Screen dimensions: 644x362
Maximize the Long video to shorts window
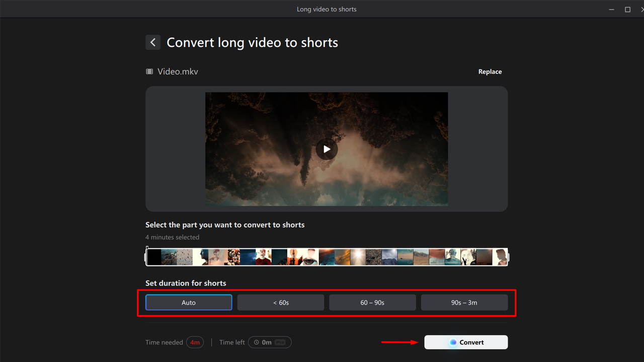pos(627,10)
